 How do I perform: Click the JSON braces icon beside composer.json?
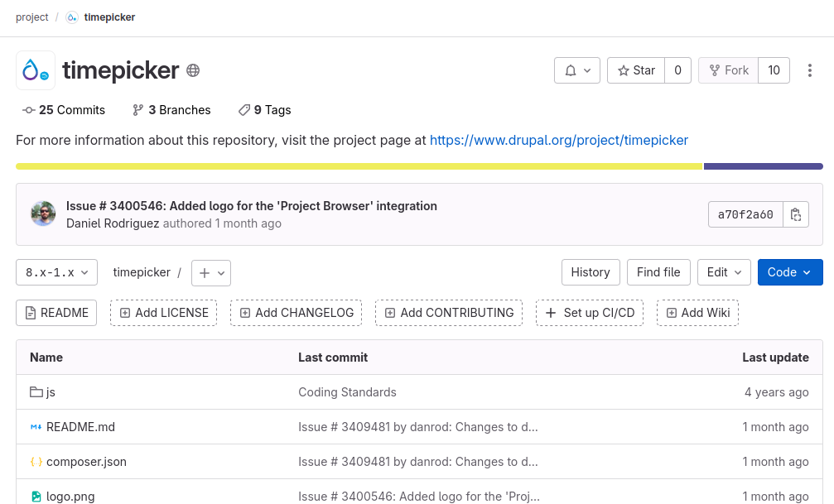click(x=36, y=462)
